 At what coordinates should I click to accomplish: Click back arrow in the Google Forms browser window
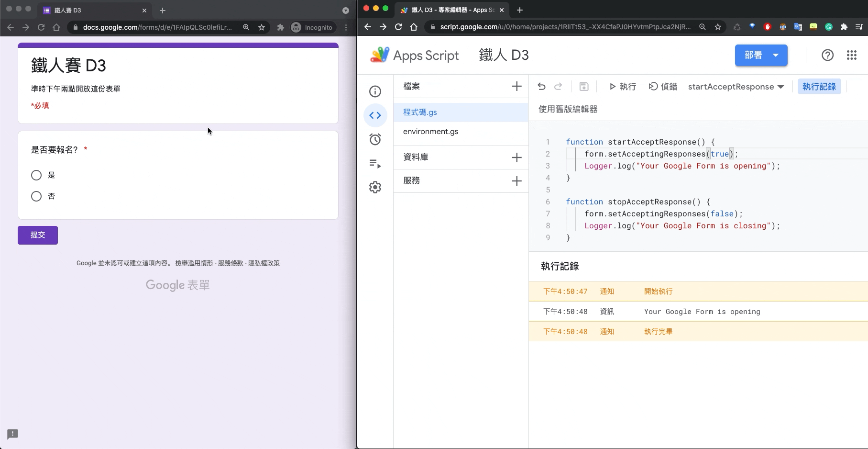coord(11,27)
